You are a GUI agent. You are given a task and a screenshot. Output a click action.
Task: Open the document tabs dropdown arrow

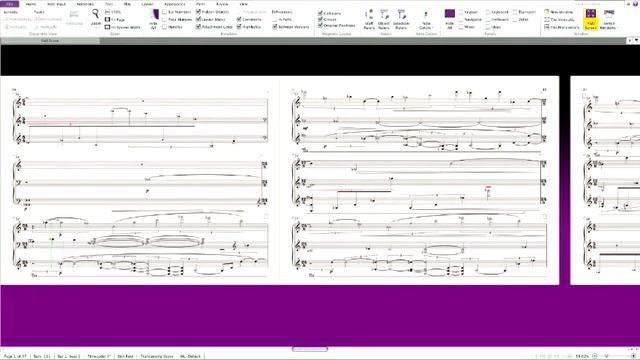point(636,40)
